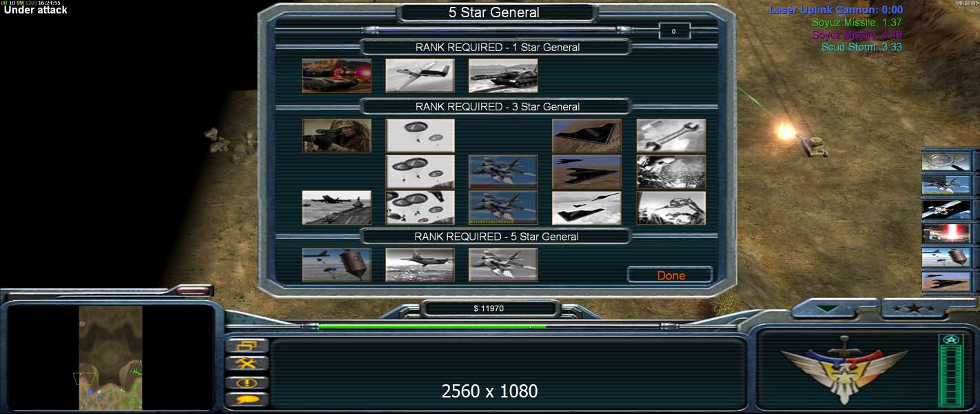This screenshot has height=414, width=980.
Task: Click the points counter box showing 0
Action: (674, 31)
